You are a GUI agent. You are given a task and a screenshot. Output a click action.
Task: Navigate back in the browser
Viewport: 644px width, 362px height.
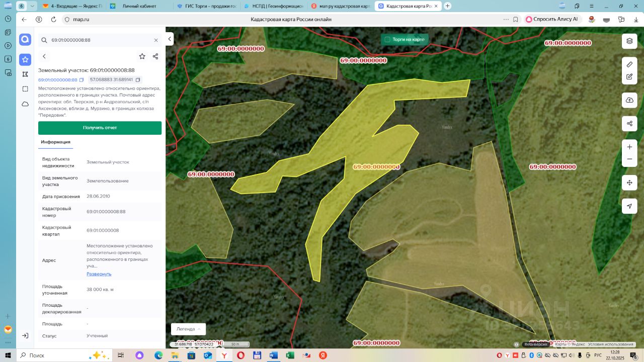(x=24, y=20)
